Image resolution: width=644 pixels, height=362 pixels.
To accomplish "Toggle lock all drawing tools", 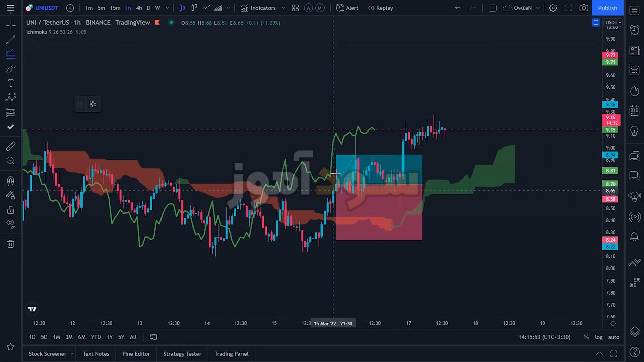I will (x=10, y=210).
